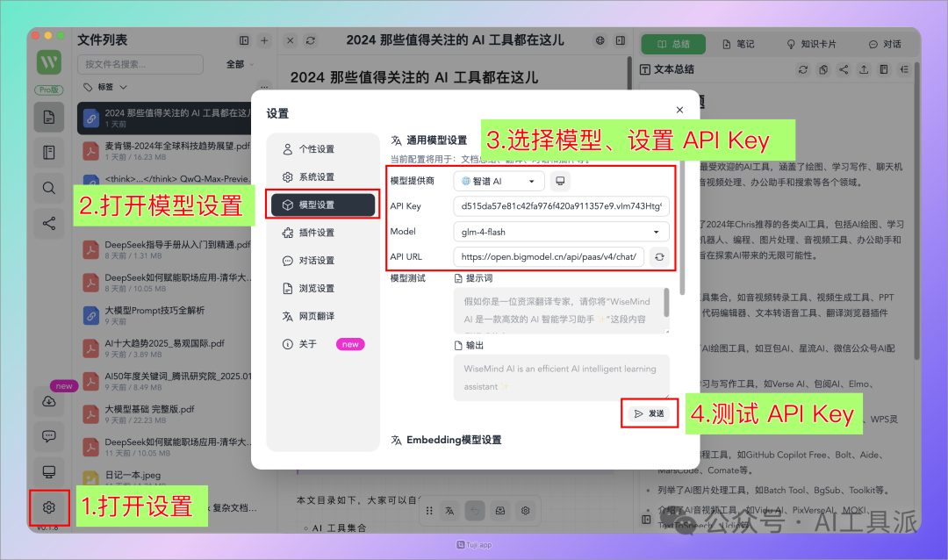Screen dimensions: 948x560
Task: Copy the text summary icon
Action: [x=823, y=69]
